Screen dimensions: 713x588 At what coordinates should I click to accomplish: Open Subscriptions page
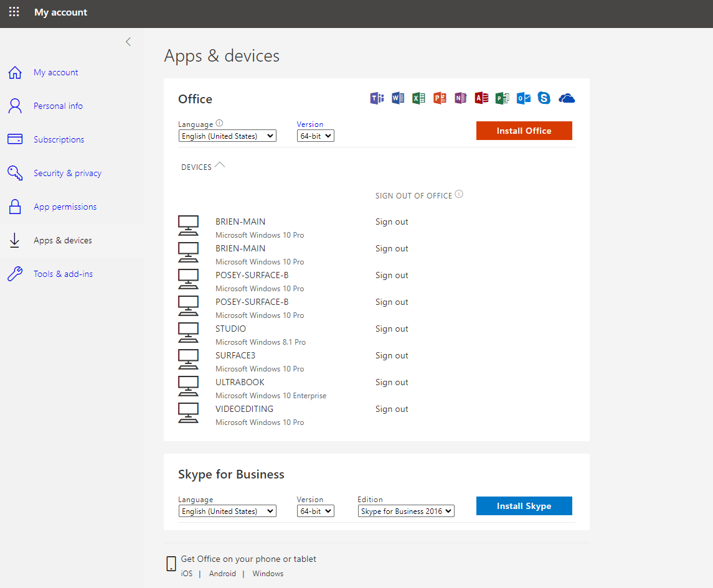click(59, 139)
